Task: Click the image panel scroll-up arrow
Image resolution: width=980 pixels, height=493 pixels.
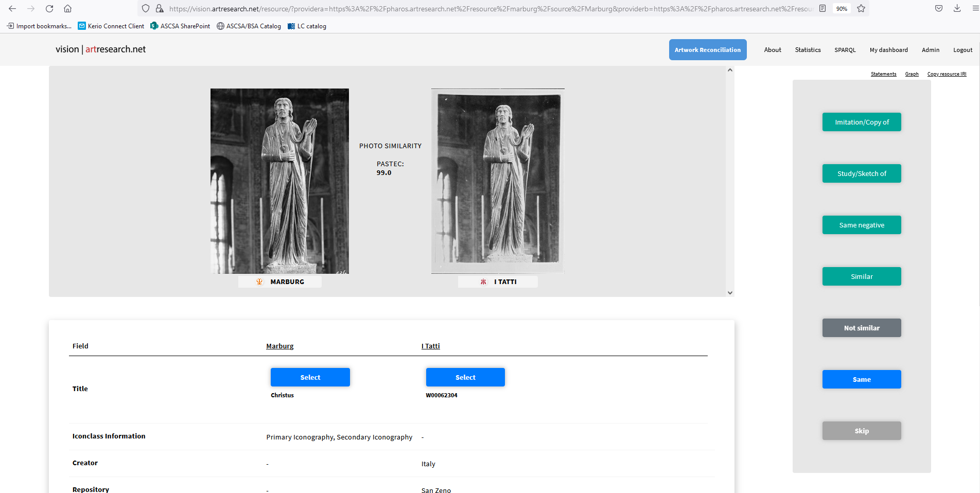Action: click(x=730, y=70)
